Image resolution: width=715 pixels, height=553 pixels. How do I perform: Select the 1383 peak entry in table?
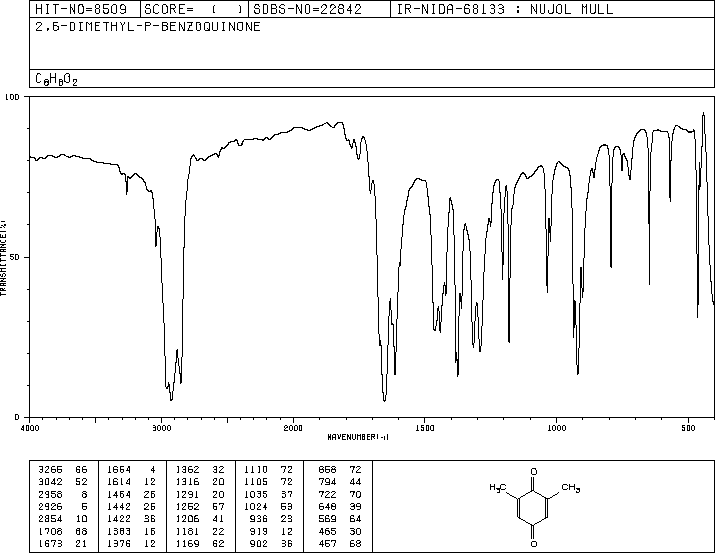131,532
